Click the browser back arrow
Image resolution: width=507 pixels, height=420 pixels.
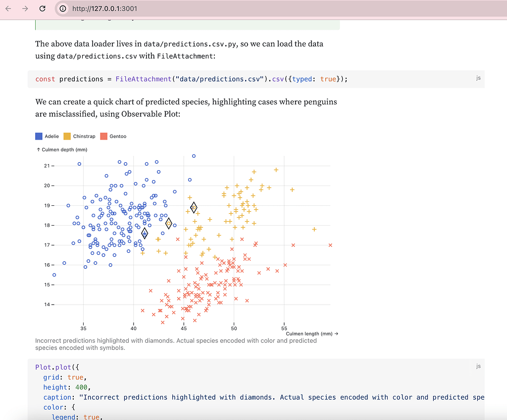[x=8, y=8]
